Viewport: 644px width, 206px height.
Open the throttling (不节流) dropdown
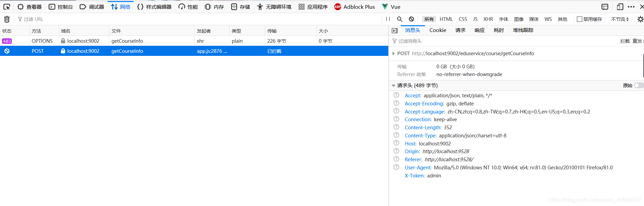[620, 19]
